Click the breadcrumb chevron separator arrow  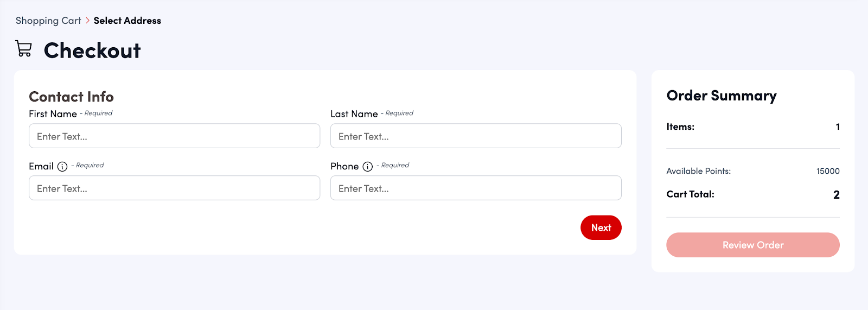pos(87,21)
